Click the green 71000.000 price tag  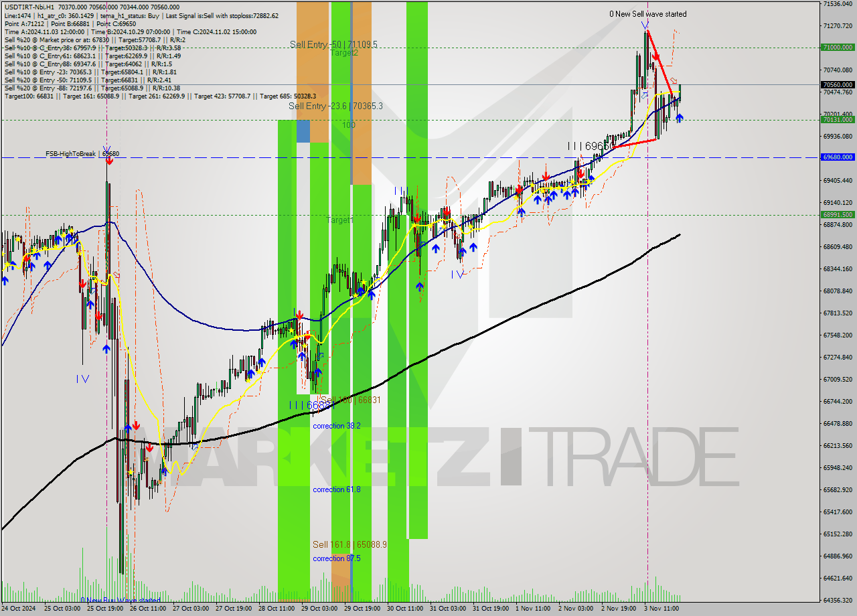(x=837, y=48)
